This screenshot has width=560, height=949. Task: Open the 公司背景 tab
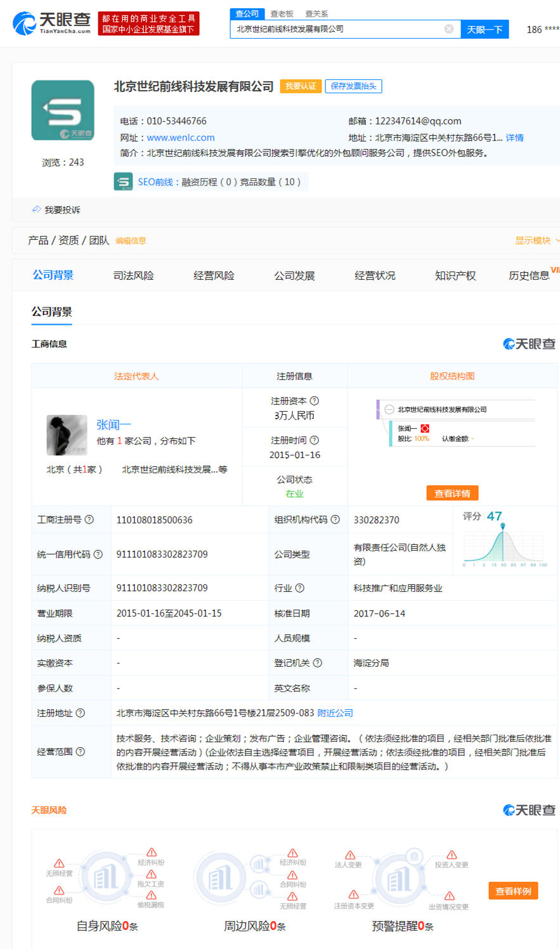click(x=53, y=275)
